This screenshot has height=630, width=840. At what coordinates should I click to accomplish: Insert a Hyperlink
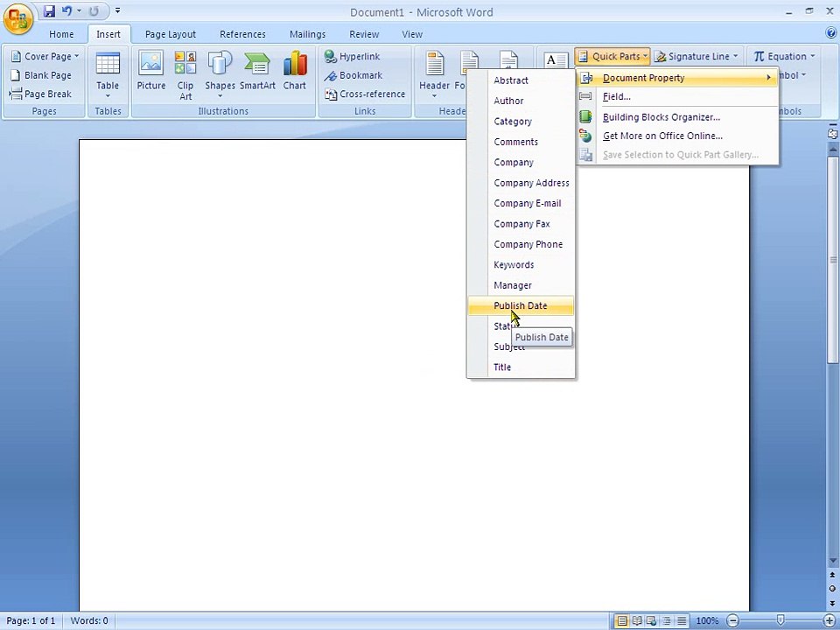coord(353,56)
